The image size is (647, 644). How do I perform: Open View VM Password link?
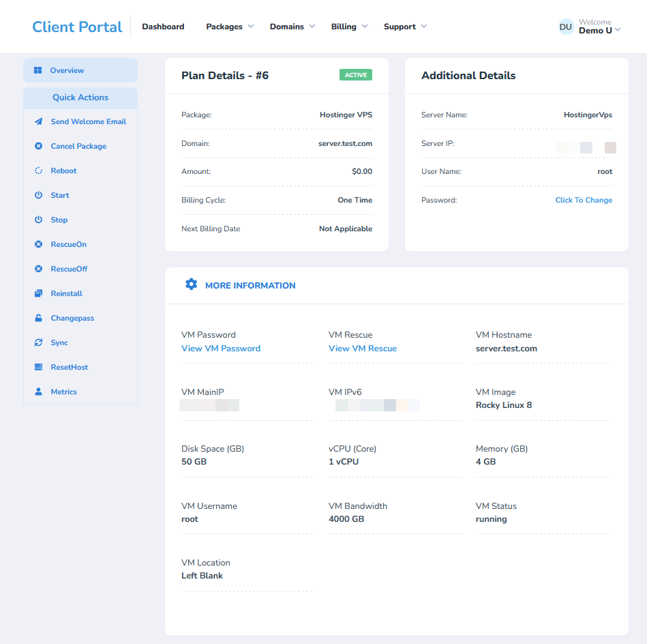pyautogui.click(x=220, y=348)
